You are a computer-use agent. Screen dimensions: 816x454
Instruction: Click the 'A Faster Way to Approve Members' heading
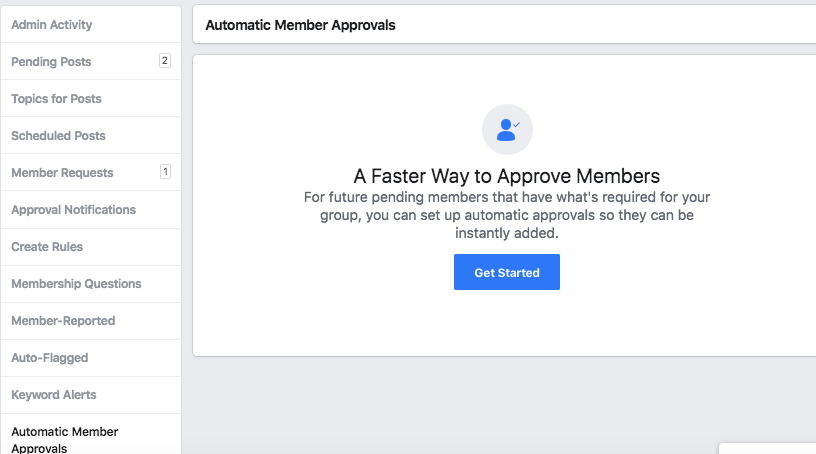pyautogui.click(x=507, y=176)
